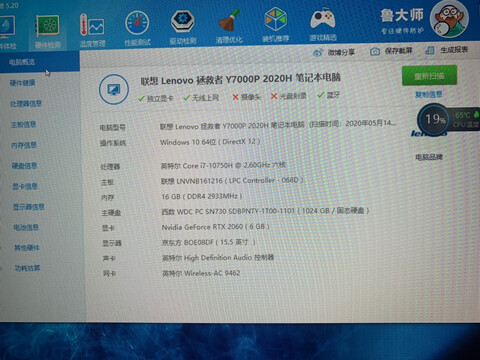Select 显卡信息 in the sidebar
Viewport: 480px width, 360px height.
coord(25,186)
